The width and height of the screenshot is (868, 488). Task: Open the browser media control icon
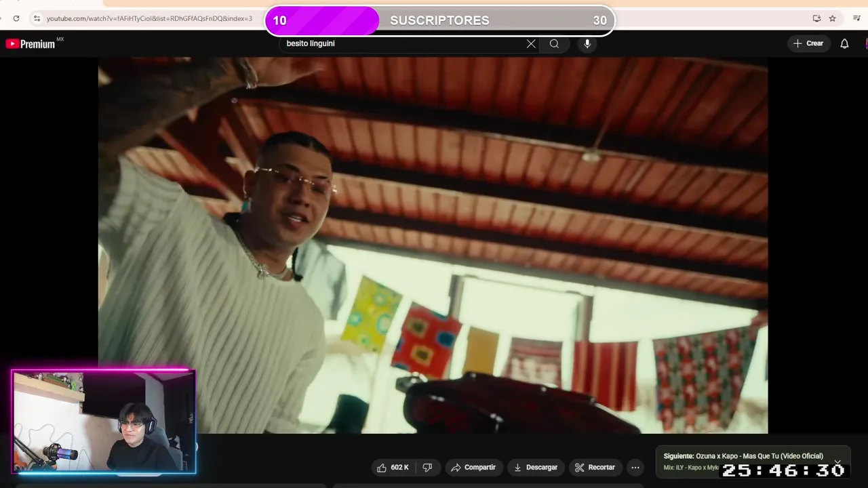click(x=856, y=18)
